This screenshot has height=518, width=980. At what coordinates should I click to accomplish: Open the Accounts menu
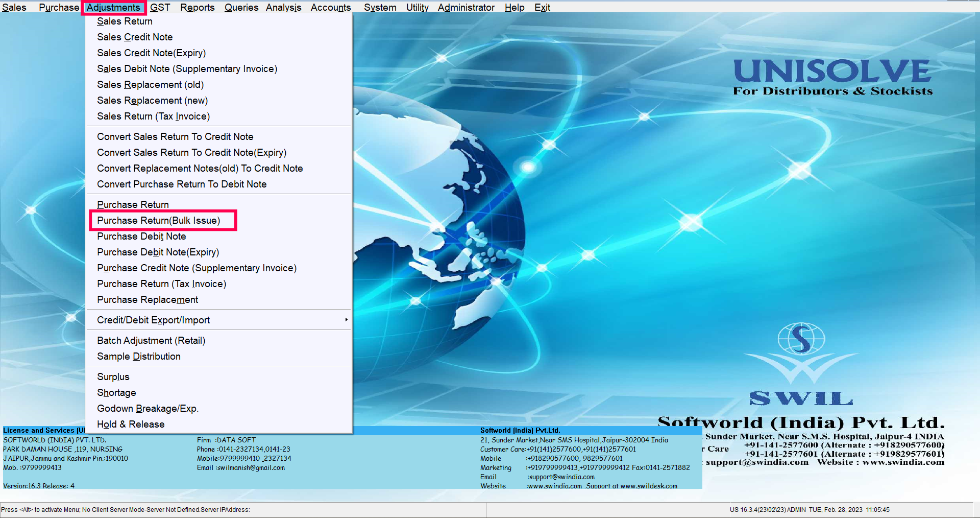331,7
